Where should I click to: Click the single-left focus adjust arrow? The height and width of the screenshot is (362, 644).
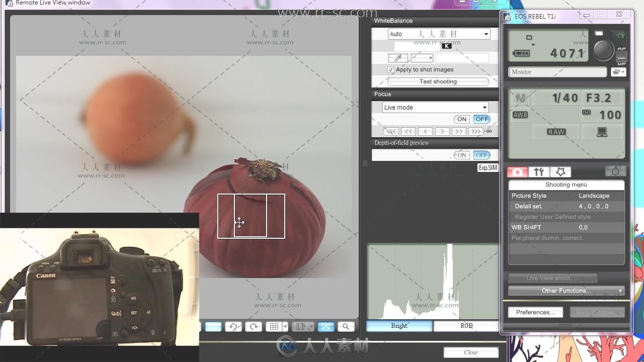pos(425,131)
